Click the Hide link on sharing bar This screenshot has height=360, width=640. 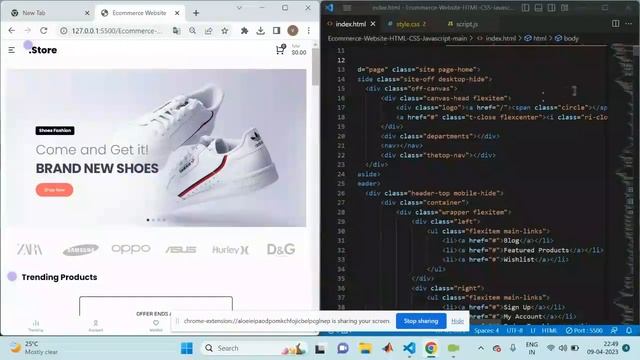(458, 321)
